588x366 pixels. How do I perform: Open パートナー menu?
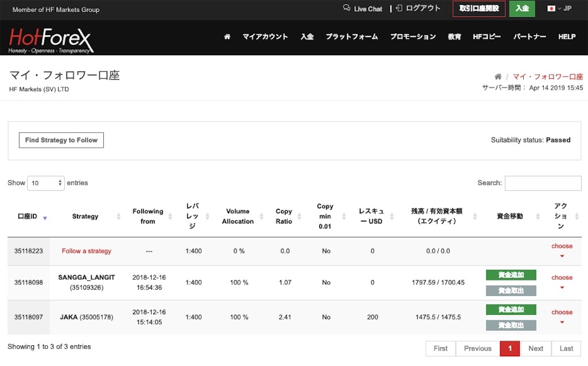pyautogui.click(x=529, y=36)
